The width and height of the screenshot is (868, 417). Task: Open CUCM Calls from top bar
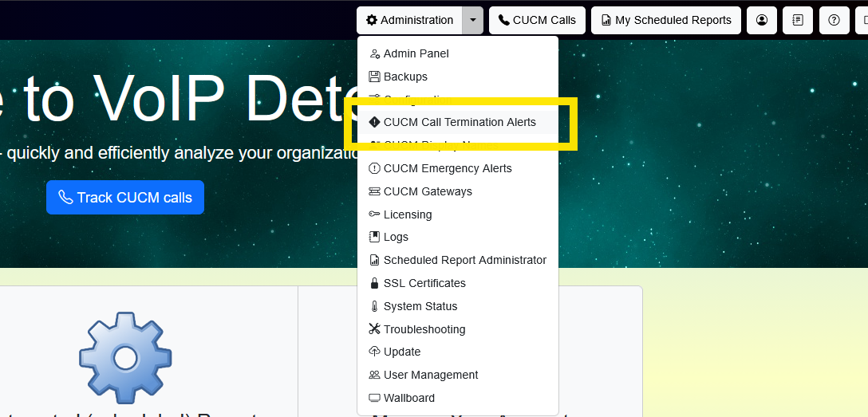click(x=537, y=21)
